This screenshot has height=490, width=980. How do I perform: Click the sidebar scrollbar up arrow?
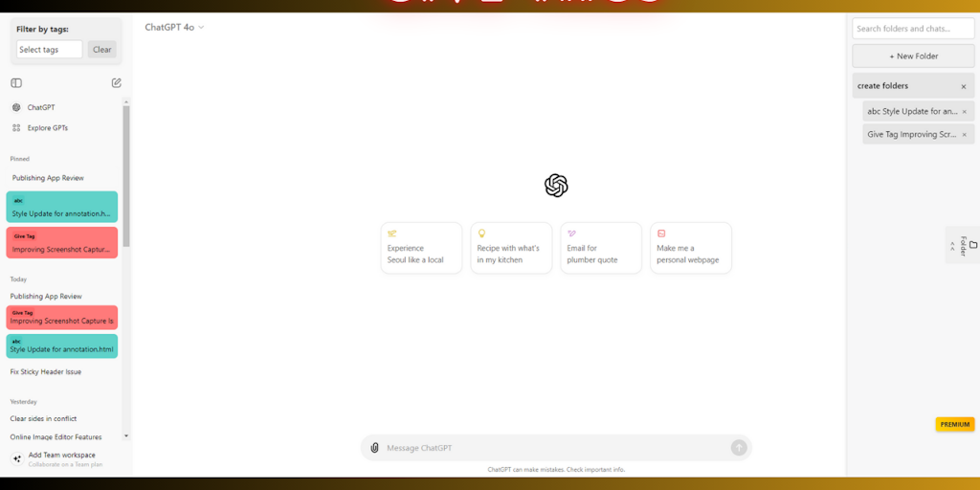(x=126, y=101)
